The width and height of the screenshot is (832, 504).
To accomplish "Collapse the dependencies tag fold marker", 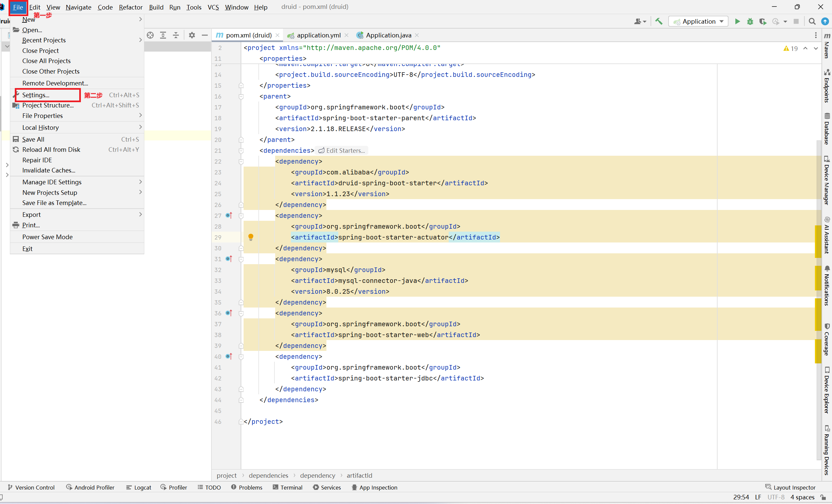I will [x=241, y=150].
